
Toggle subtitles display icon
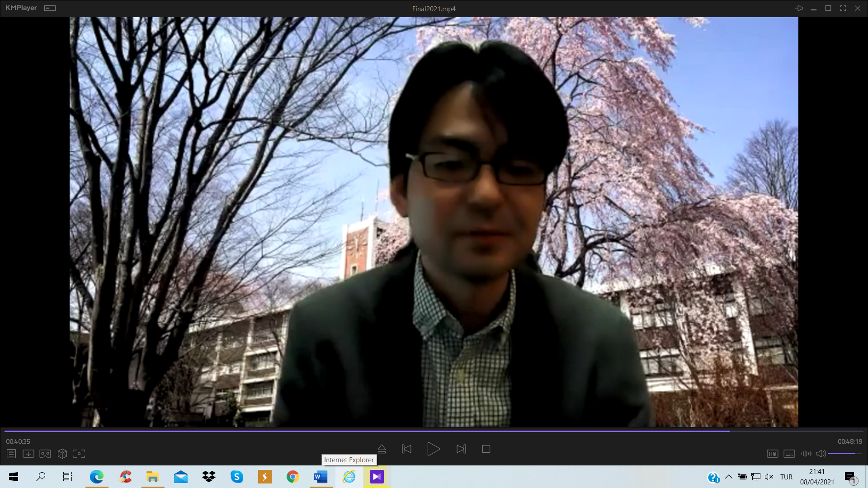(x=789, y=454)
